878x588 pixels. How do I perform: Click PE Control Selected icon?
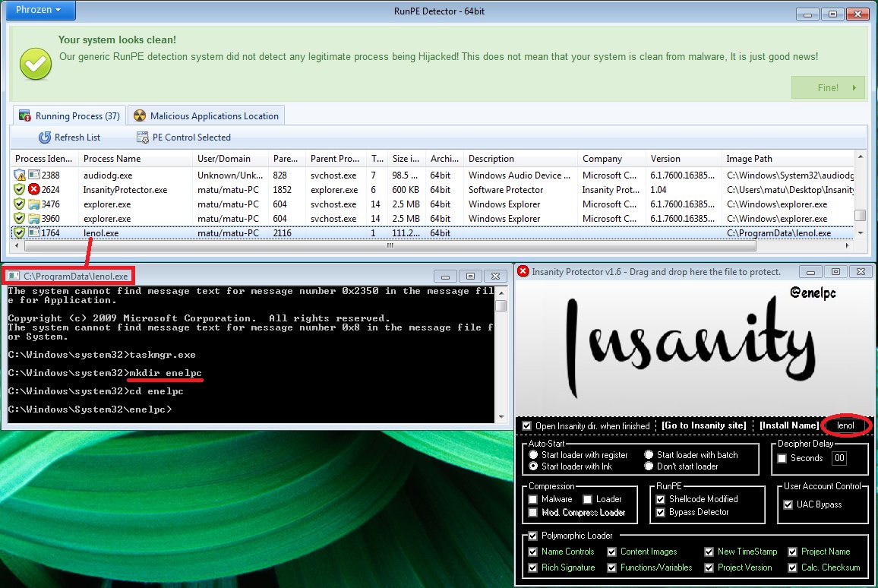[143, 138]
